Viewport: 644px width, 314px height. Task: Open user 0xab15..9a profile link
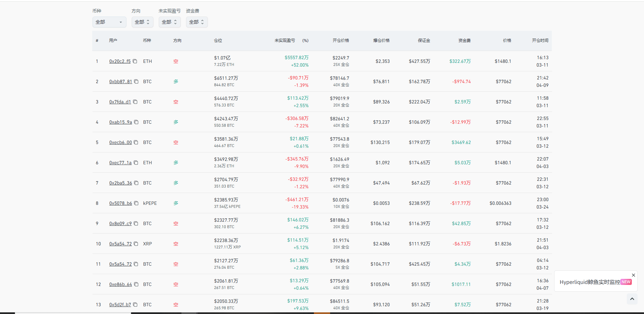coord(121,122)
